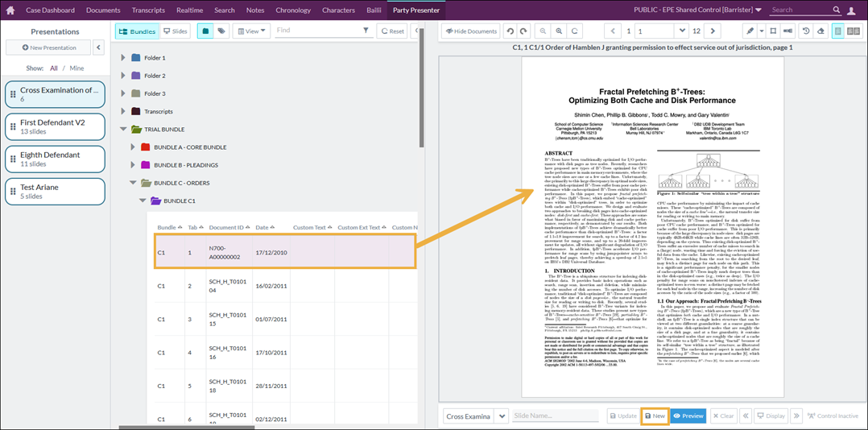Viewport: 868px width, 430px height.
Task: Expand BUNDLE B - PLEADINGS
Action: pos(132,165)
